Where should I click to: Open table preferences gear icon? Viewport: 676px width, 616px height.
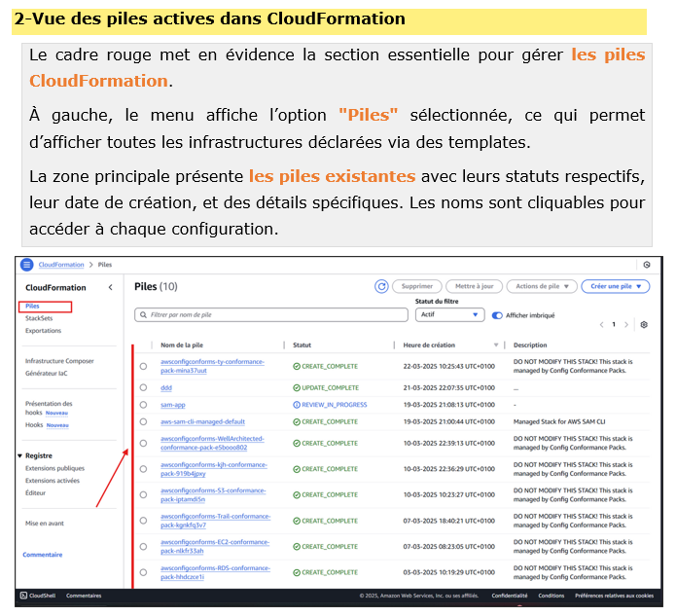(x=644, y=325)
